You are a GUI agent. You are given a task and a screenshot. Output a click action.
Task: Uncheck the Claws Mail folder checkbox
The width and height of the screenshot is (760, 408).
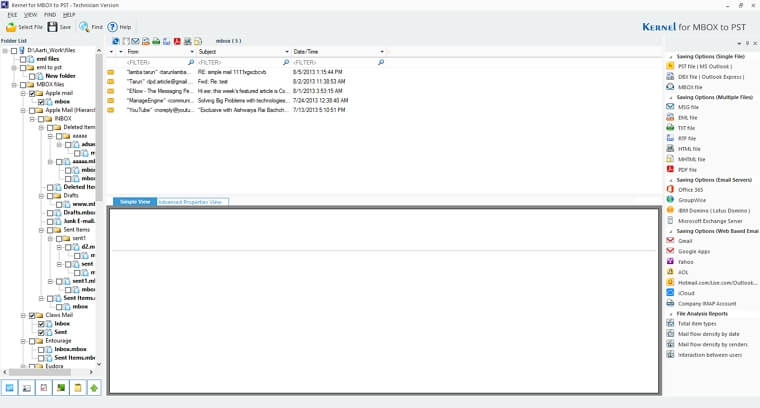(31, 315)
